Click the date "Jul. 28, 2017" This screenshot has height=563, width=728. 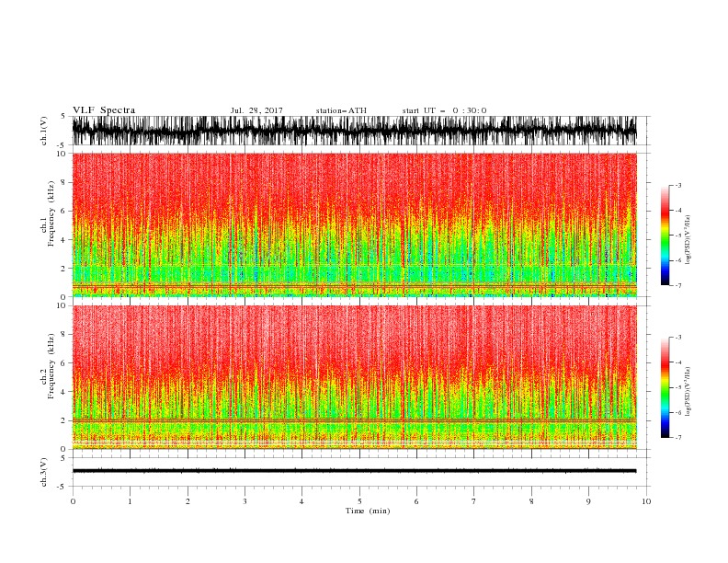[256, 110]
